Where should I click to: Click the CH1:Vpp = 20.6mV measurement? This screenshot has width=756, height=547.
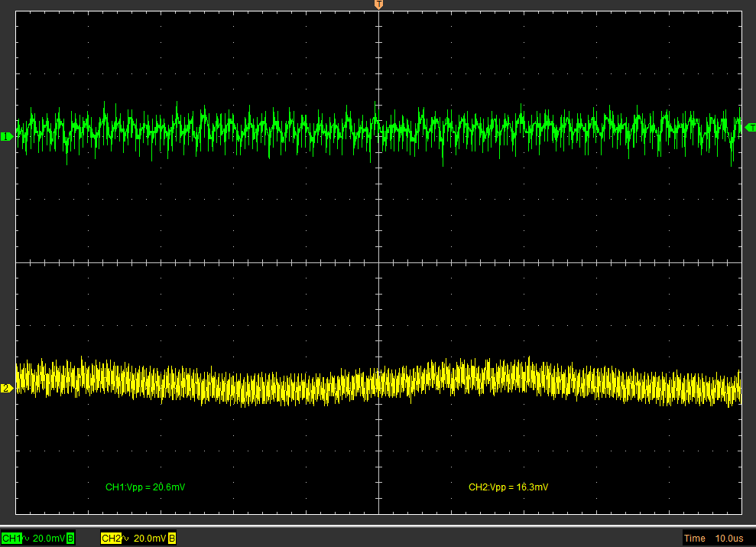[x=145, y=487]
